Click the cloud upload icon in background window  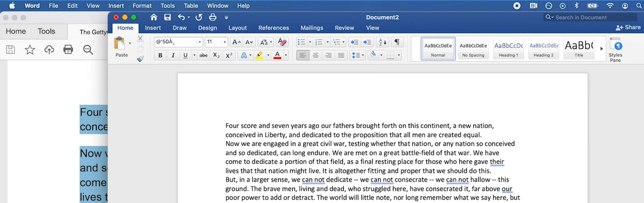click(49, 50)
